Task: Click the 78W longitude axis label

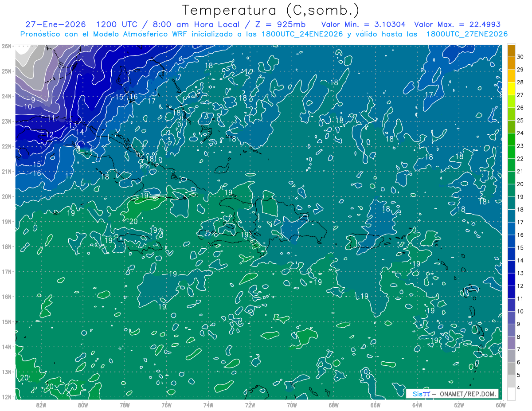Action: pyautogui.click(x=125, y=405)
